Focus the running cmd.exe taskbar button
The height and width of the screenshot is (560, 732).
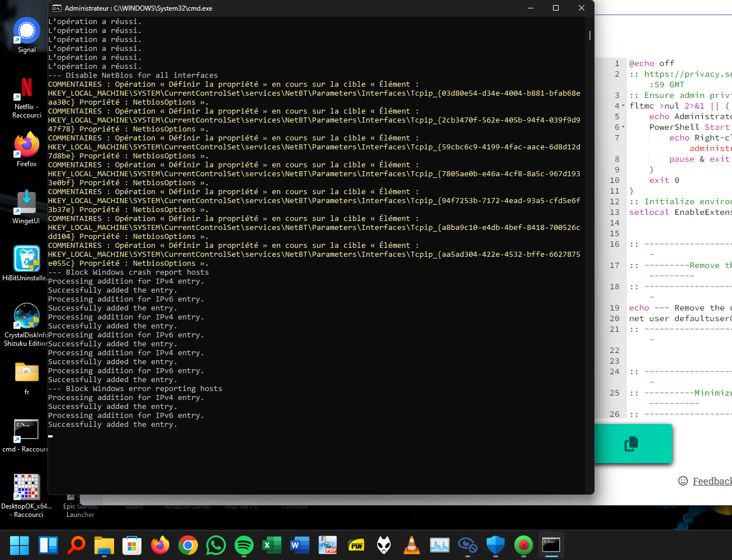click(x=551, y=545)
